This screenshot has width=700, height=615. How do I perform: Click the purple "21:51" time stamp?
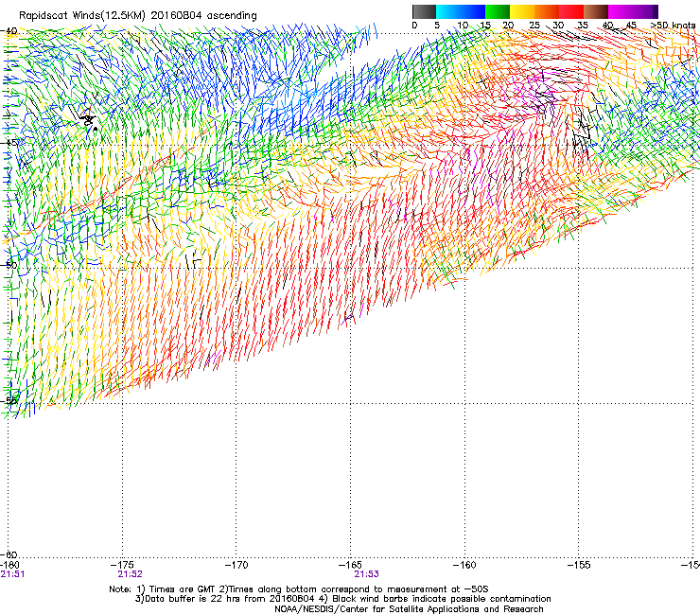[x=12, y=574]
